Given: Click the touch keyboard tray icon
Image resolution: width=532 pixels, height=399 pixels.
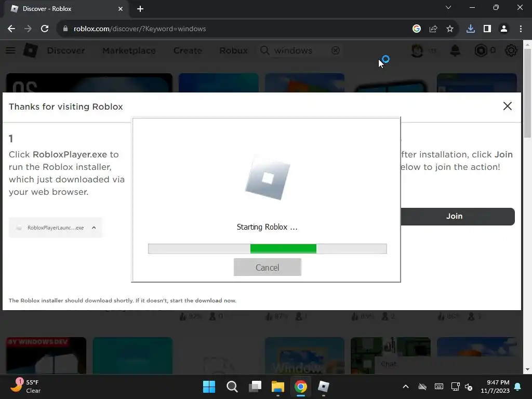Looking at the screenshot, I should (x=438, y=387).
